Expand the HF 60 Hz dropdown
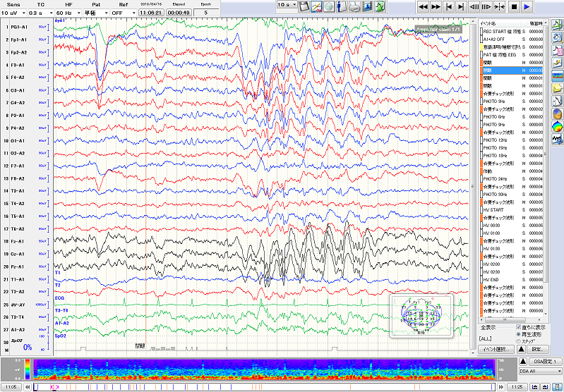Viewport: 564px width, 392px height. (x=68, y=13)
